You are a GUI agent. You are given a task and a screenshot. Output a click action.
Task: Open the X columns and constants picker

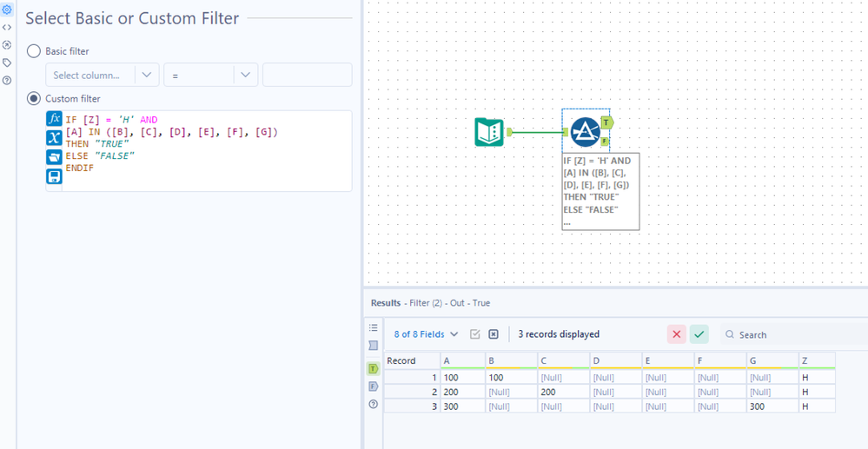tap(54, 138)
